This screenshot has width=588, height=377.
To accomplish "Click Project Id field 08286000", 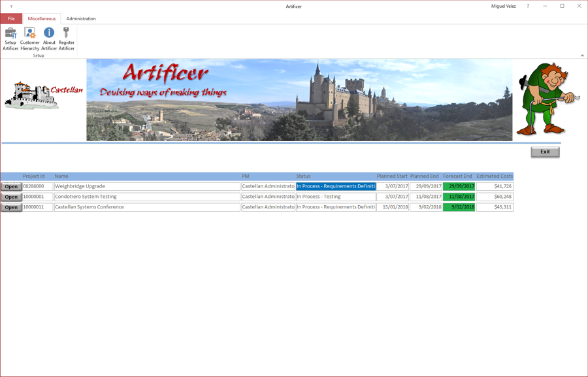I will click(37, 186).
